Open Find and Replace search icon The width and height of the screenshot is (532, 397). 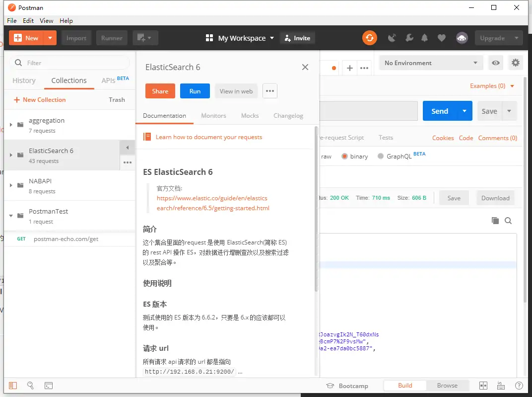(x=30, y=385)
